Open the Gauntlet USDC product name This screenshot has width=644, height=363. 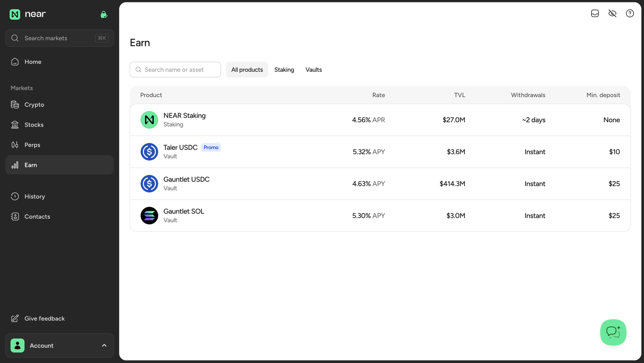coord(186,179)
